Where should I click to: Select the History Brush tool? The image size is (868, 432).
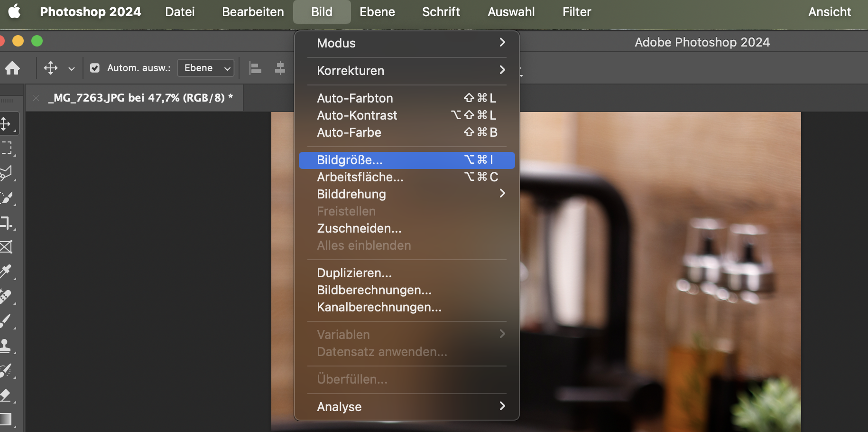point(7,371)
